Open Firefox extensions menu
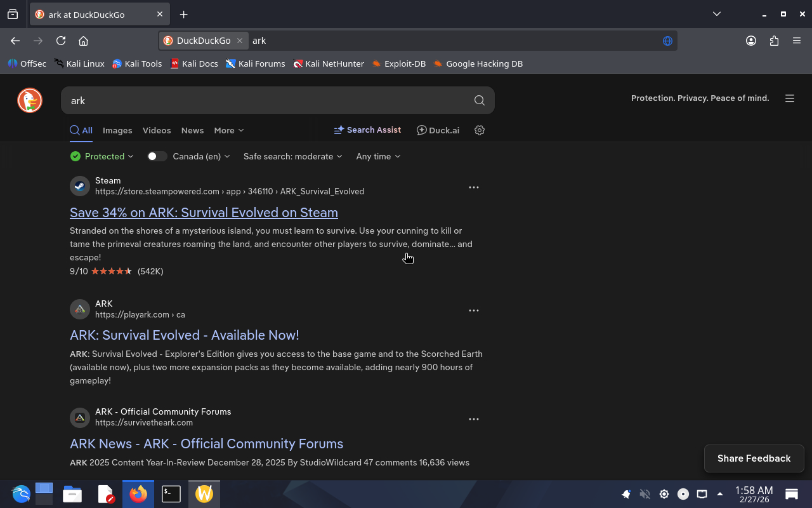Image resolution: width=812 pixels, height=508 pixels. coord(774,41)
